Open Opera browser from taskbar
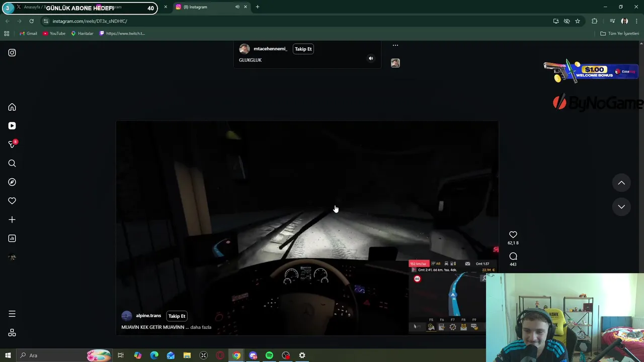 (220, 355)
